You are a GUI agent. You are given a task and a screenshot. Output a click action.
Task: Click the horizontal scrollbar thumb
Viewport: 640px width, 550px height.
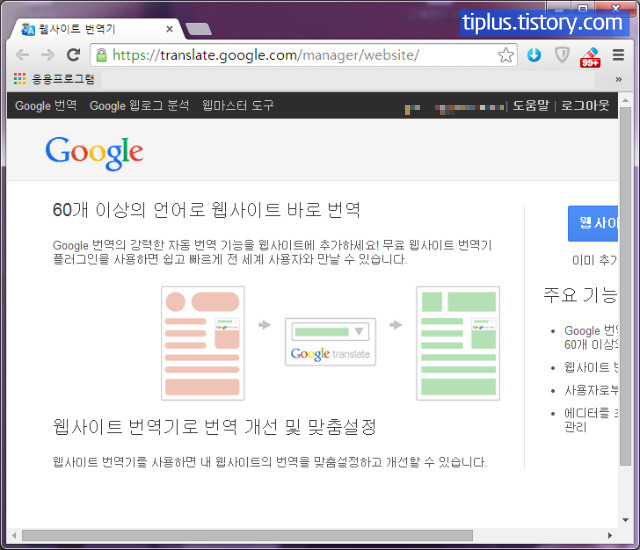coord(247,535)
